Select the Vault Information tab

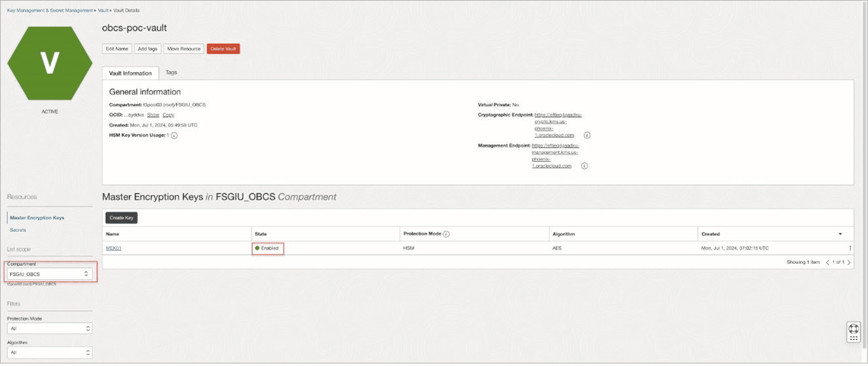tap(130, 73)
